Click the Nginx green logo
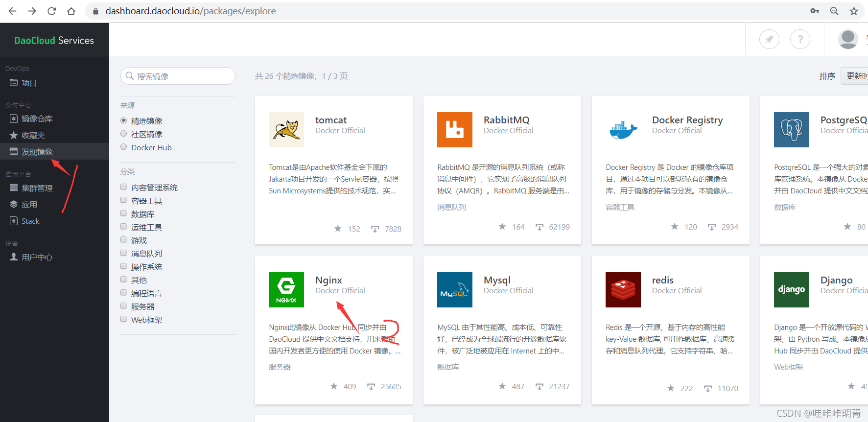 [286, 290]
